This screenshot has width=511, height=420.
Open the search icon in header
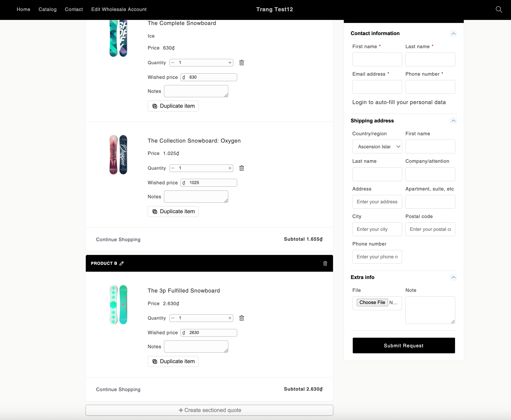pos(499,9)
